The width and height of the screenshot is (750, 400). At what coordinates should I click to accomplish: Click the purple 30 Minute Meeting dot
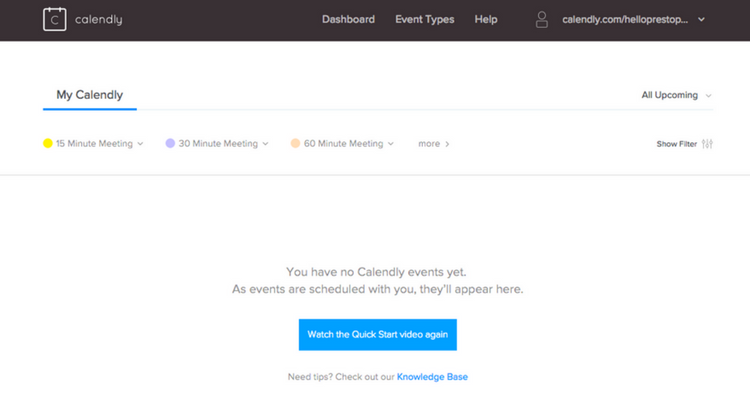[170, 144]
